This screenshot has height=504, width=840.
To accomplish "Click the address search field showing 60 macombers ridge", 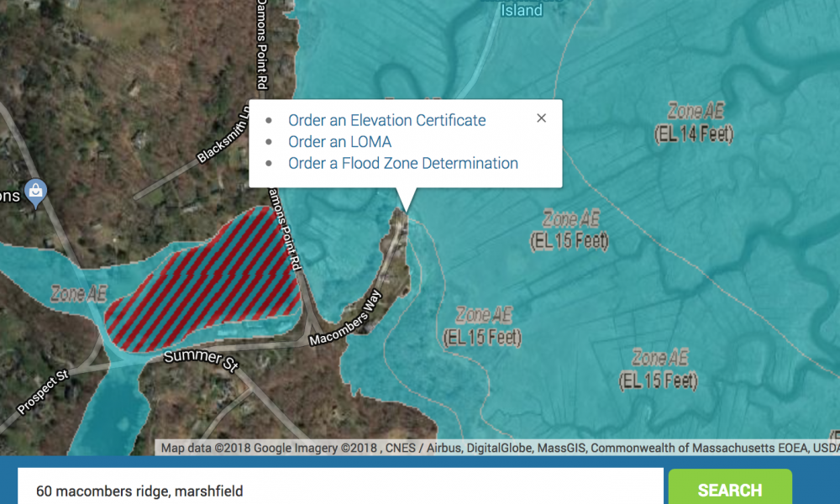I will (x=336, y=490).
